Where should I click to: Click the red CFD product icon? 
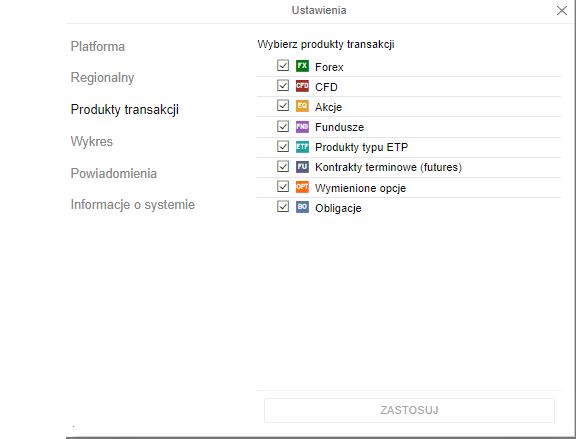coord(302,86)
